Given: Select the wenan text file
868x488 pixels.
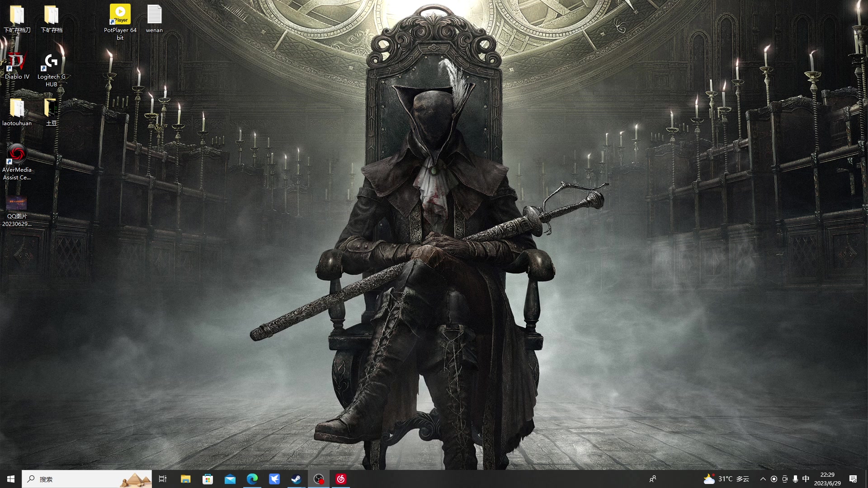Looking at the screenshot, I should pyautogui.click(x=154, y=19).
